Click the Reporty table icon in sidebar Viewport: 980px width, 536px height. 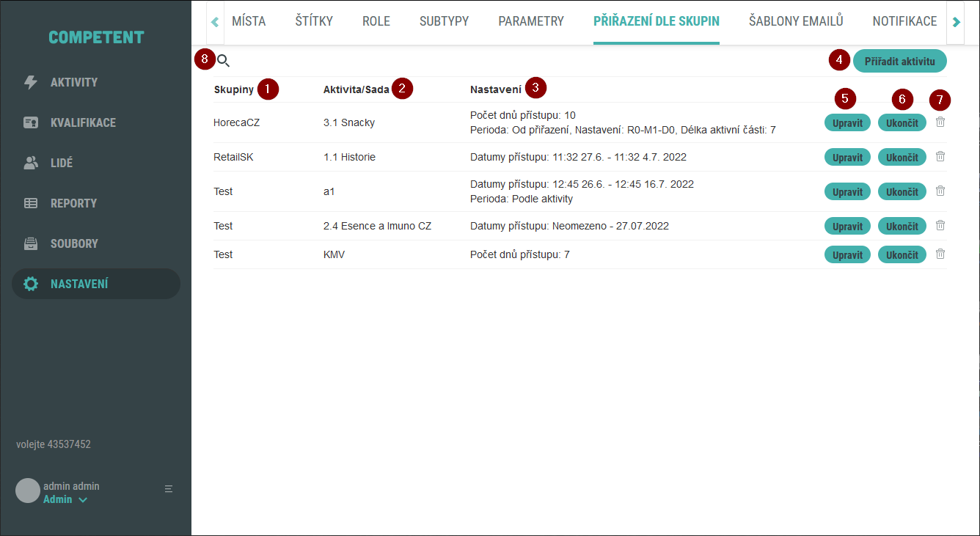pyautogui.click(x=31, y=203)
